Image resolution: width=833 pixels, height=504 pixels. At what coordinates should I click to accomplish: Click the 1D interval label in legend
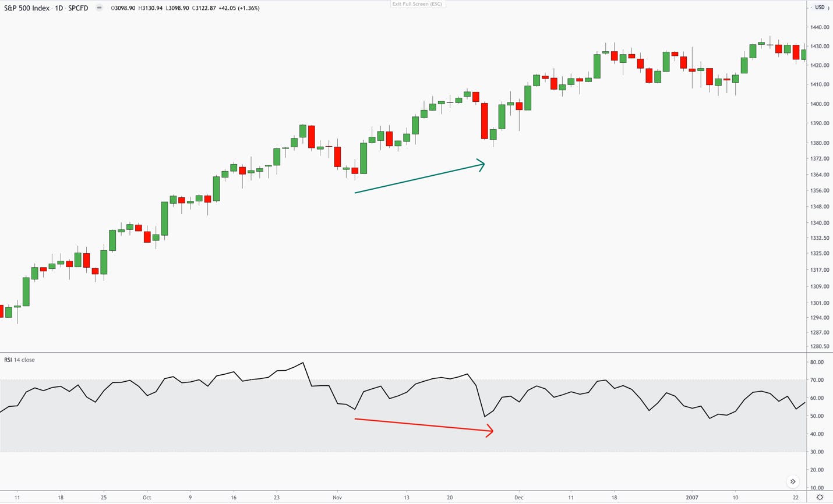[59, 8]
